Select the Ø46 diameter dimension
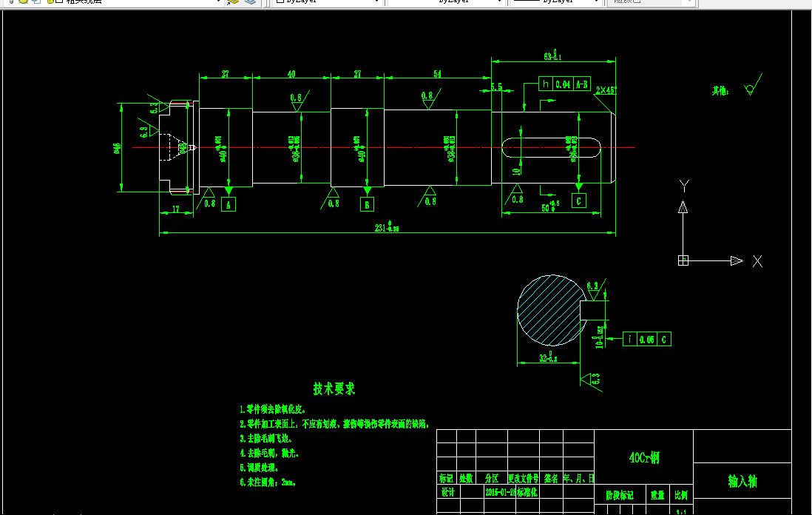 pyautogui.click(x=118, y=148)
